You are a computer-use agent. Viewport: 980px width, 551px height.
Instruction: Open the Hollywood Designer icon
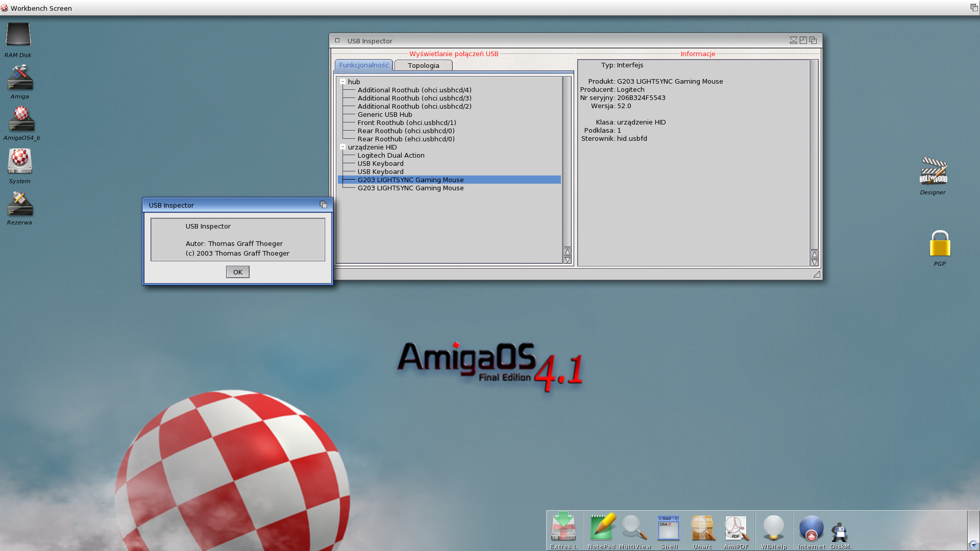tap(933, 171)
